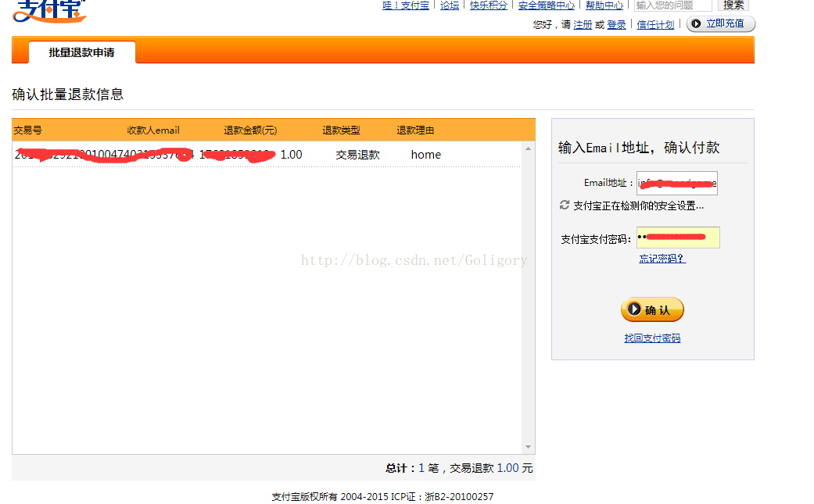
Task: Click the 退款理由 column header
Action: tap(415, 130)
